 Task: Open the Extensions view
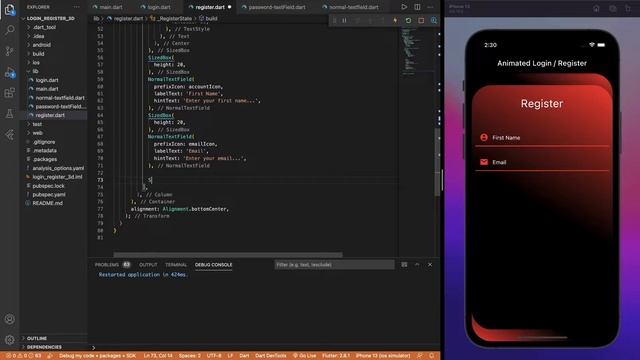[x=9, y=93]
